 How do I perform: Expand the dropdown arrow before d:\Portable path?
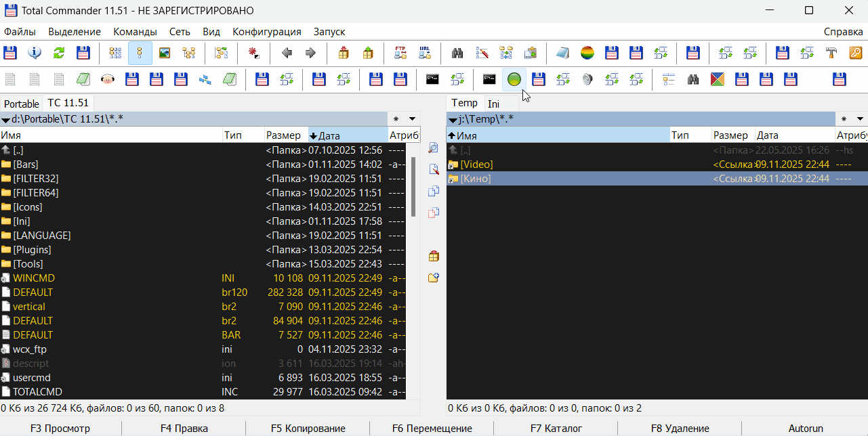pos(5,120)
